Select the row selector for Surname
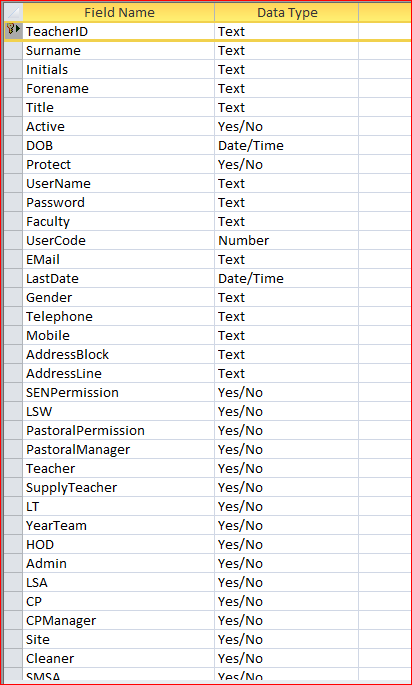This screenshot has width=412, height=685. (14, 50)
